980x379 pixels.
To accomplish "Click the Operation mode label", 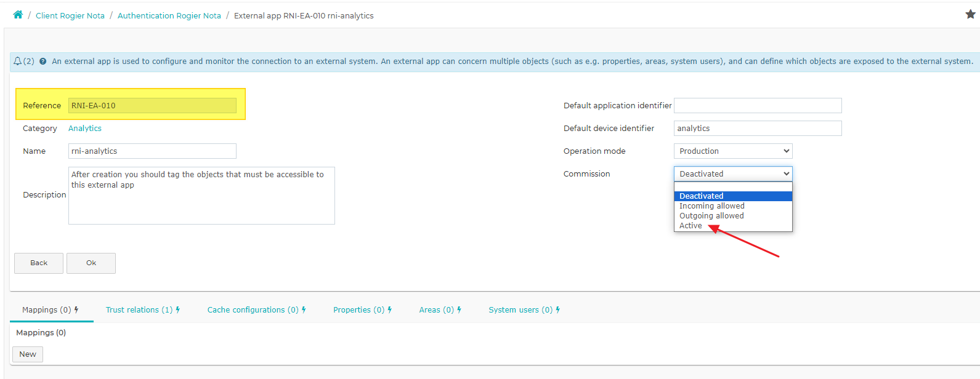I will point(594,151).
